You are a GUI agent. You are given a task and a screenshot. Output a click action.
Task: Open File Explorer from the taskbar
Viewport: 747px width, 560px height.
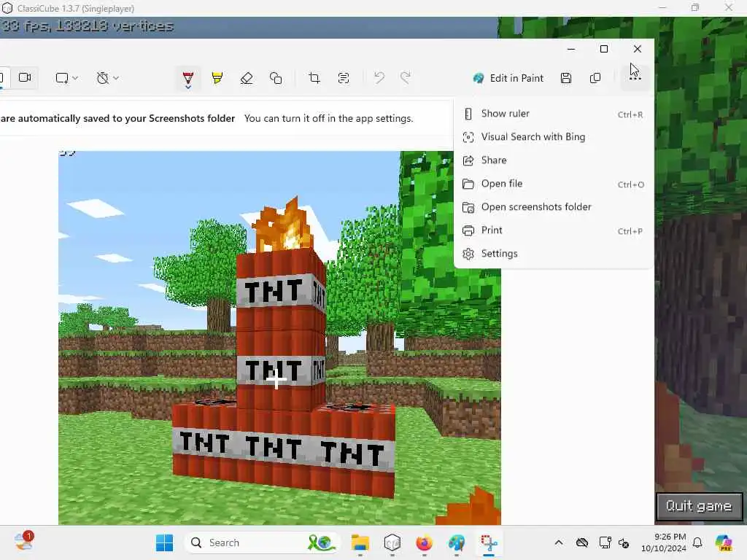point(360,542)
